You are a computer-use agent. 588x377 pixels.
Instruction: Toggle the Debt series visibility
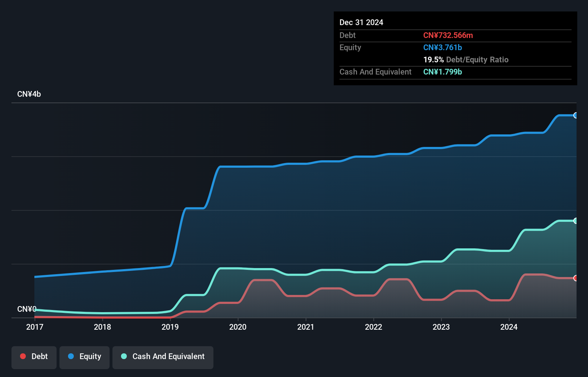34,357
